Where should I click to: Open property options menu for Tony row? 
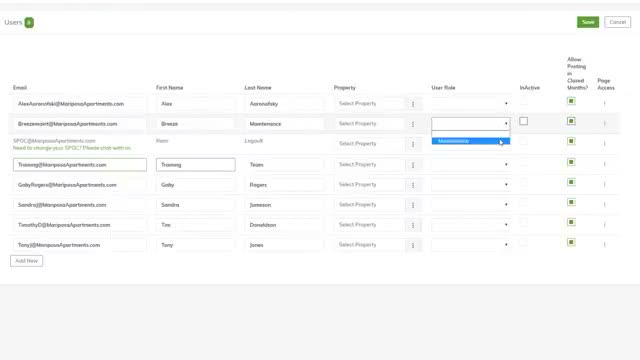click(x=413, y=245)
